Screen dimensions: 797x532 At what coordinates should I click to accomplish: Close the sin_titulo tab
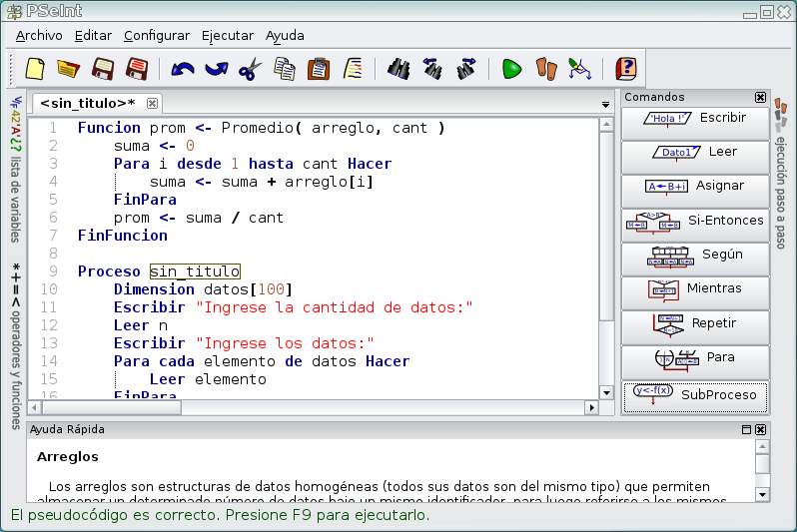click(152, 103)
